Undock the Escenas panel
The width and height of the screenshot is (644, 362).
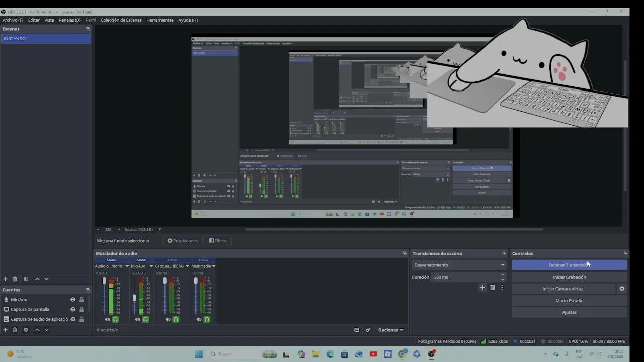click(x=88, y=29)
